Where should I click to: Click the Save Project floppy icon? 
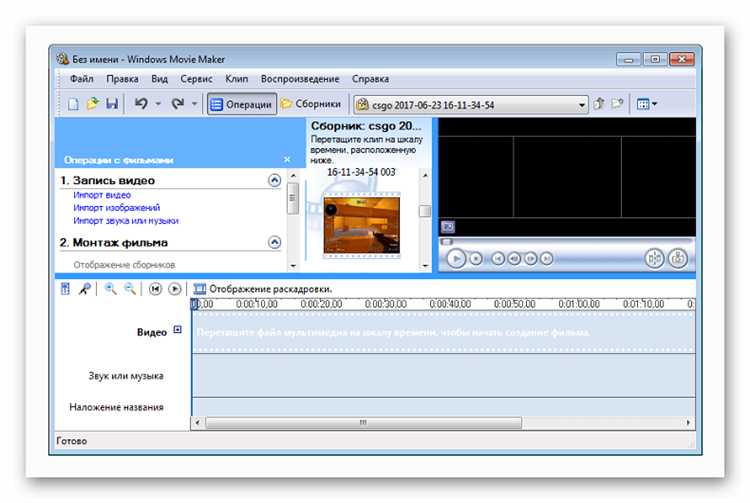click(112, 104)
